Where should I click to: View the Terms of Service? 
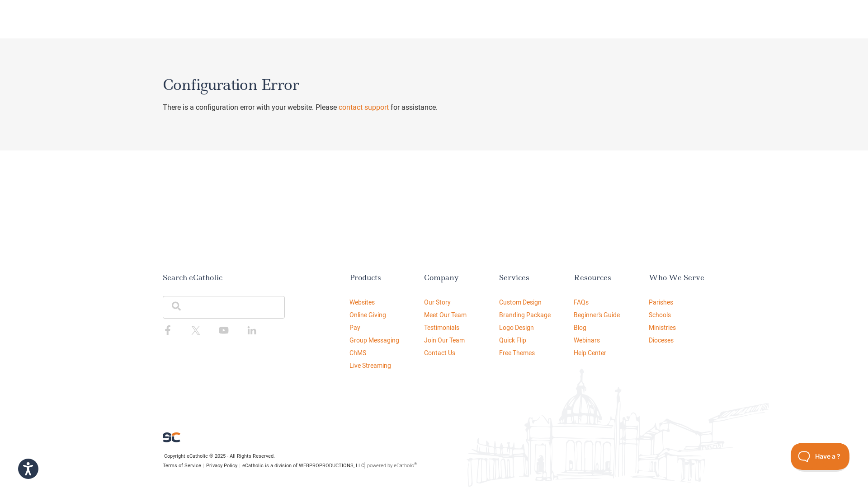[182, 466]
